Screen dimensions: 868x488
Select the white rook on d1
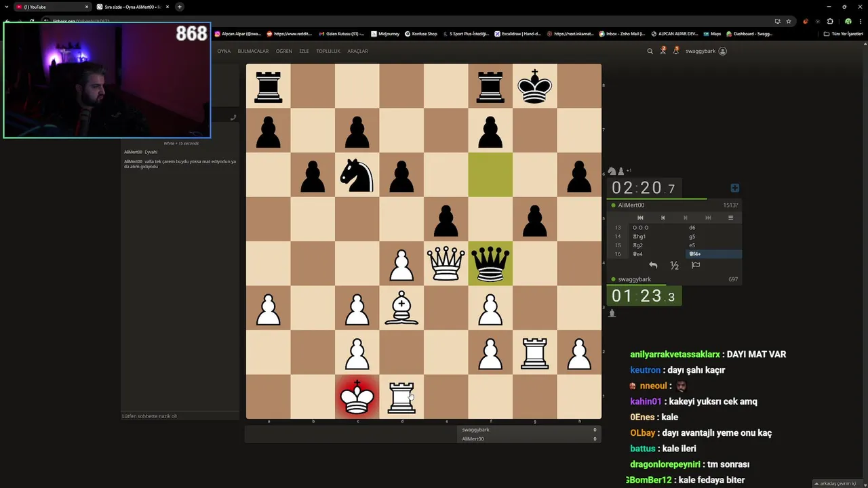point(401,397)
